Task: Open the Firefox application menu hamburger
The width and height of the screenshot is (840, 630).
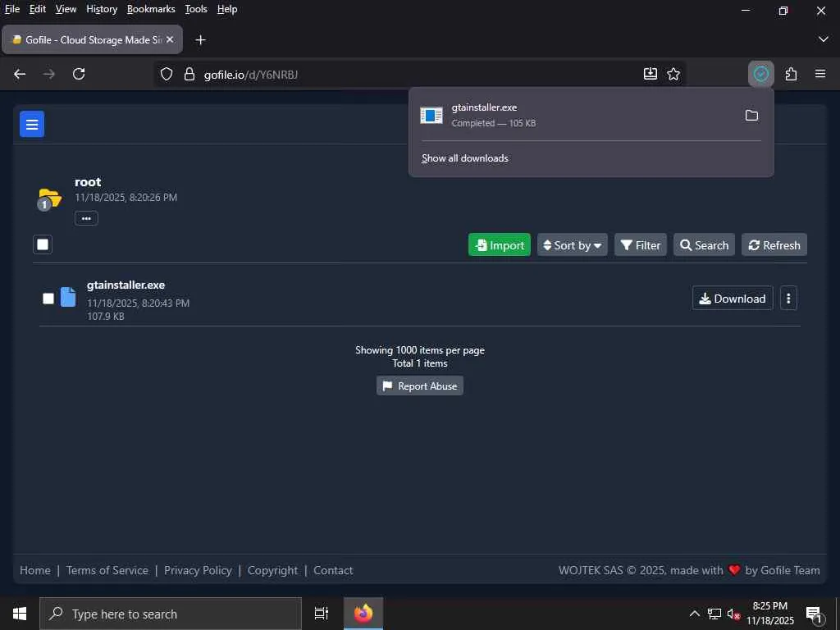Action: pos(820,74)
